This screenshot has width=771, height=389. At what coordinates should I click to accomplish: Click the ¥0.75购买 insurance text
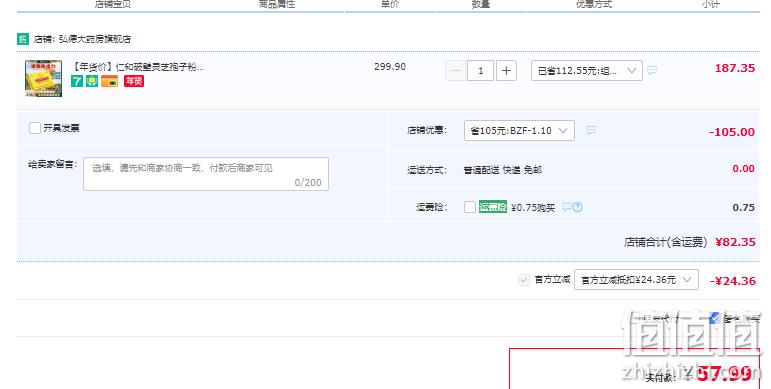click(533, 208)
